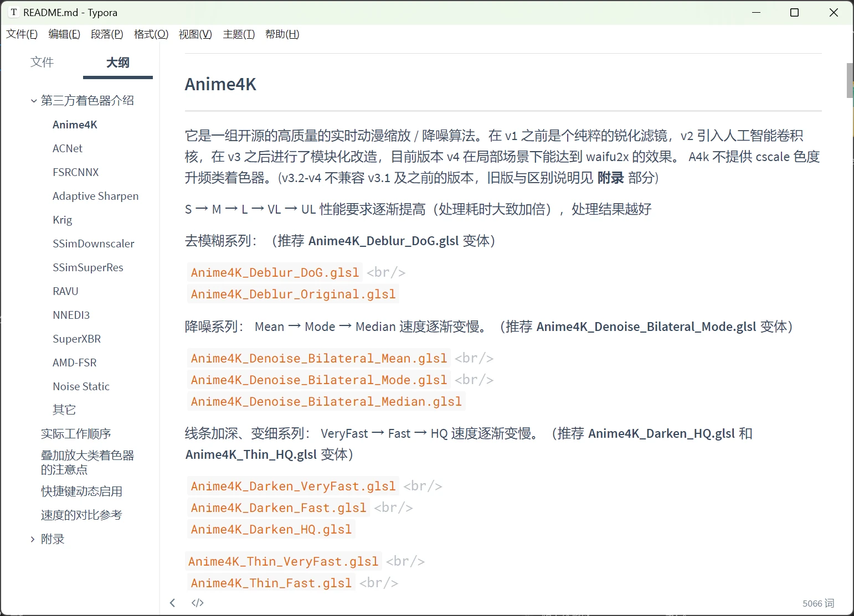
Task: Minimize the Typora window
Action: click(x=756, y=12)
